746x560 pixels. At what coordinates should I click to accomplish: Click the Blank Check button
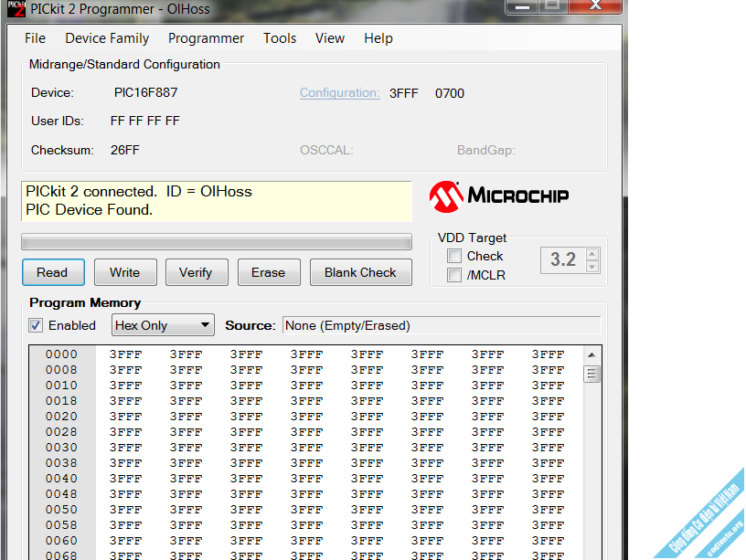tap(360, 272)
